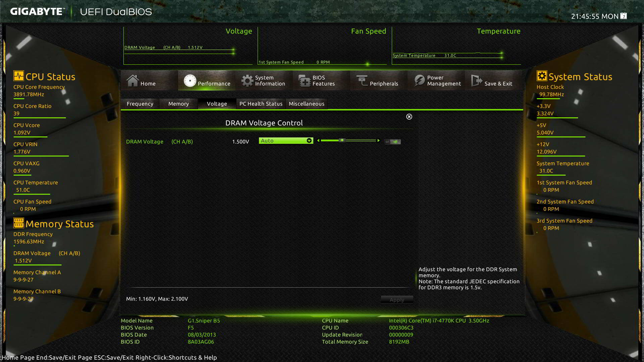Click the CPU Core Frequency 3891.78MHz reading

29,95
